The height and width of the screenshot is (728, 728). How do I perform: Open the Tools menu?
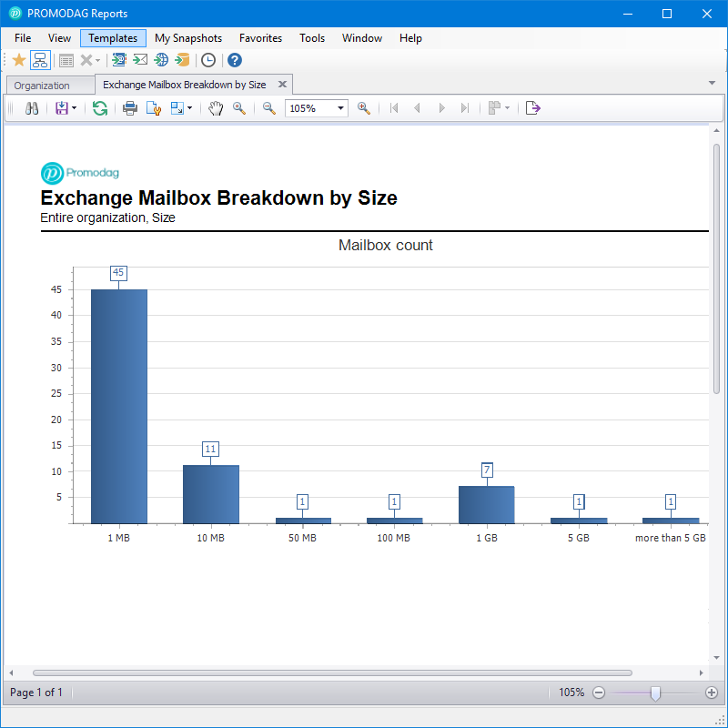point(312,38)
